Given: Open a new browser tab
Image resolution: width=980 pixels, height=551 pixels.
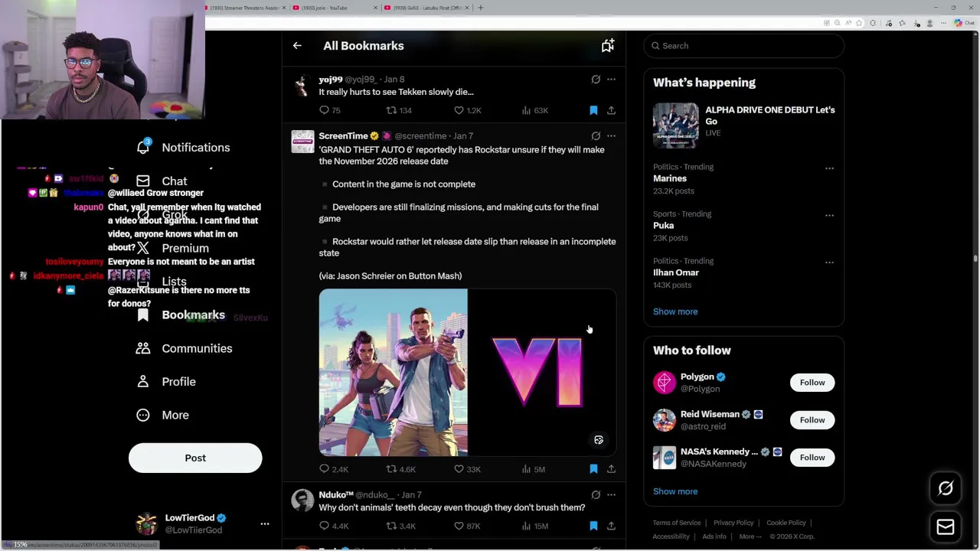Looking at the screenshot, I should (x=481, y=8).
